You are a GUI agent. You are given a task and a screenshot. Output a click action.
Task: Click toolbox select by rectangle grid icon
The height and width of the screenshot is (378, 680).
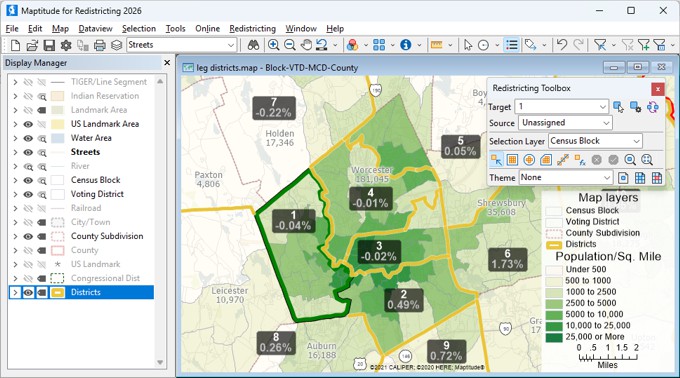[x=512, y=160]
